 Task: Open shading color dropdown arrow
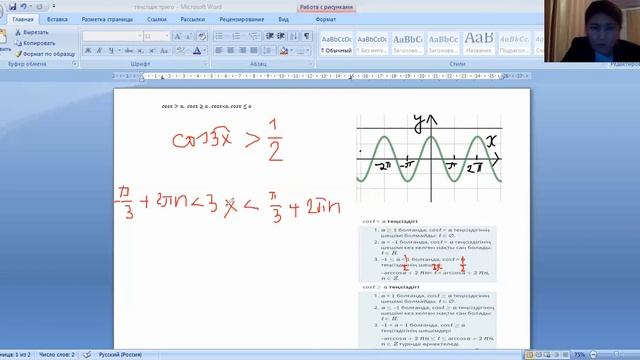tap(292, 51)
